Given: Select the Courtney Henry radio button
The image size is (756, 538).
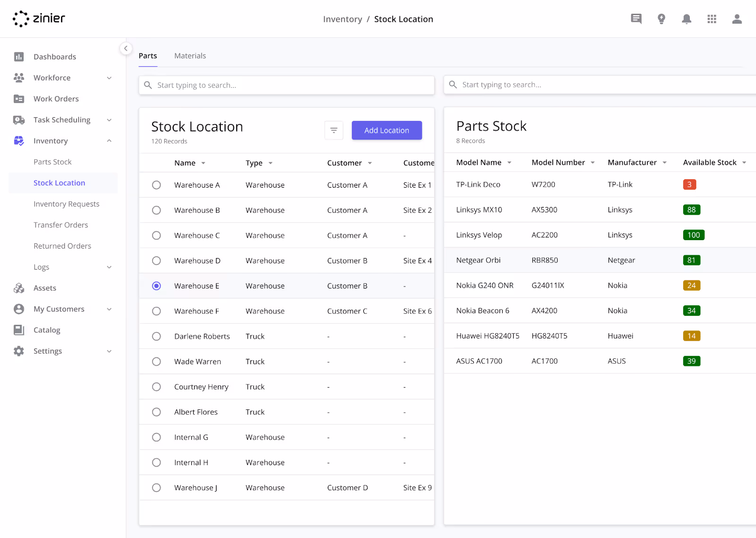Looking at the screenshot, I should [156, 387].
